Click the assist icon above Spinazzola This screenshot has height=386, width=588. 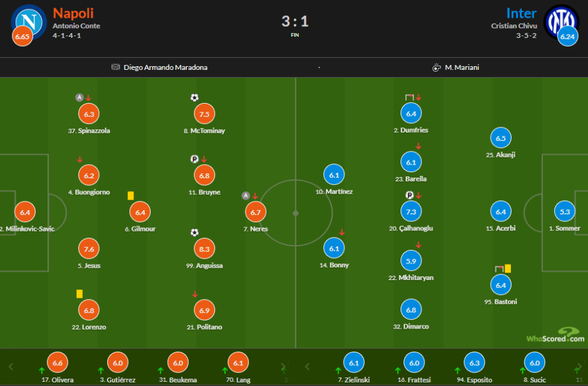79,97
